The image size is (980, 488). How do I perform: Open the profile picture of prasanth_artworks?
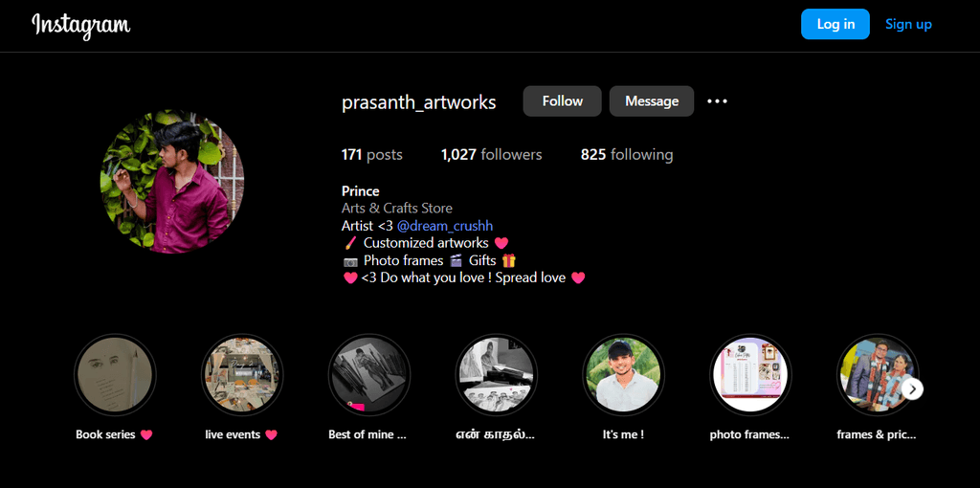(172, 182)
